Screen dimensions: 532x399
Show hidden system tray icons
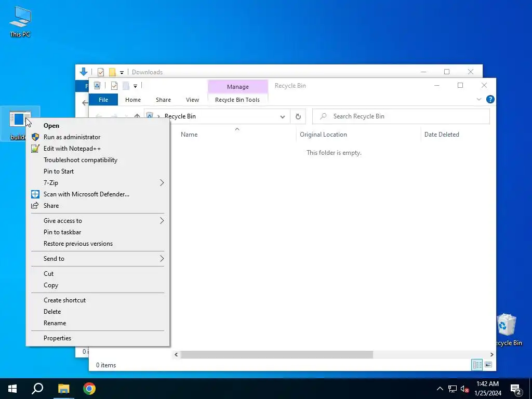point(440,389)
